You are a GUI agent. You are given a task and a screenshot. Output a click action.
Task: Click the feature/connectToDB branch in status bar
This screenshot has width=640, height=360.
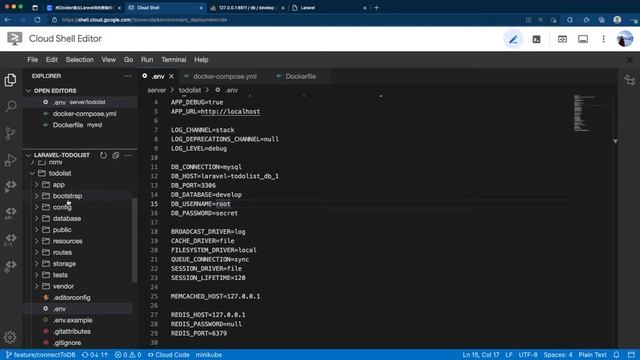(41, 355)
